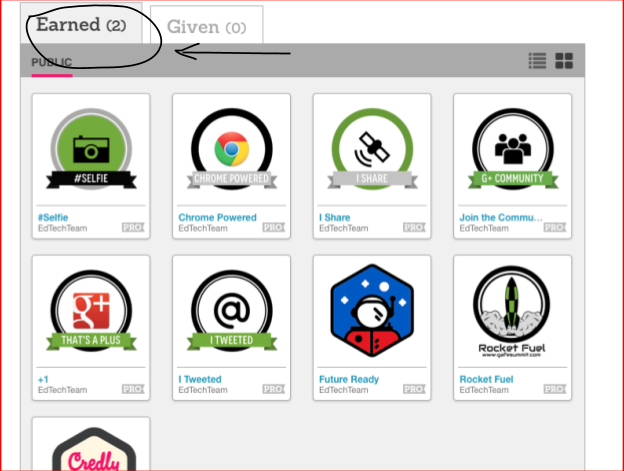Click PRO tag on Chrome Powered card
This screenshot has width=624, height=471.
click(274, 228)
